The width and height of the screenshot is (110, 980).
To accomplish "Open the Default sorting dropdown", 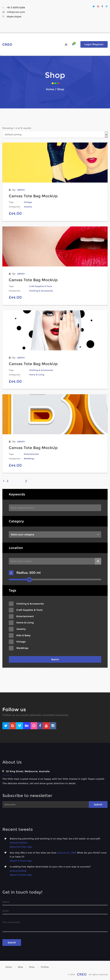I will coord(55,134).
